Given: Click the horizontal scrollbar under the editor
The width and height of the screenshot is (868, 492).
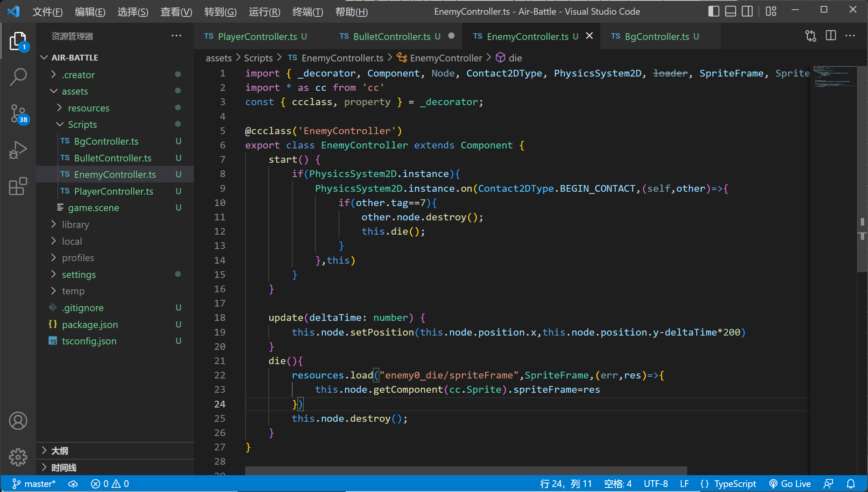Looking at the screenshot, I should tap(466, 471).
